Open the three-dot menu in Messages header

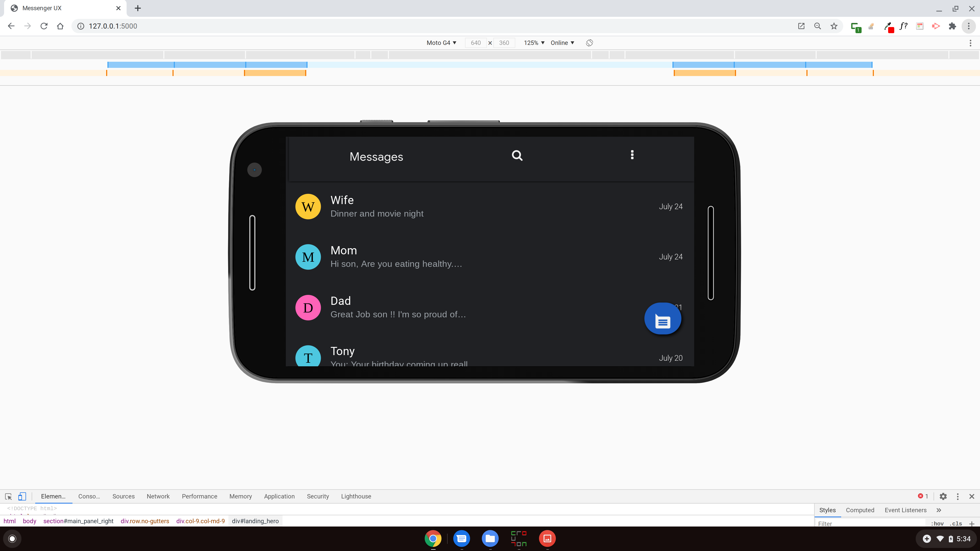632,155
